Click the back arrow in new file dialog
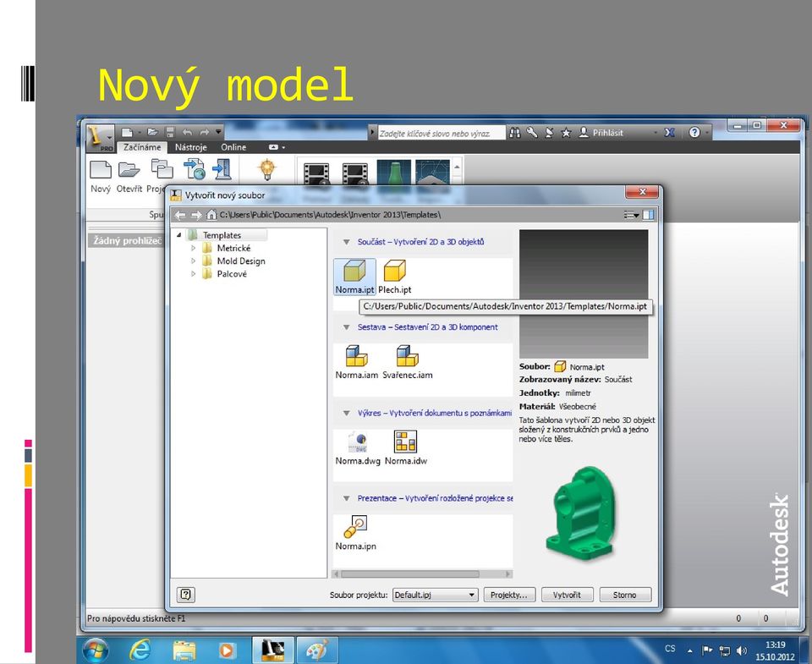The height and width of the screenshot is (664, 812). (179, 215)
